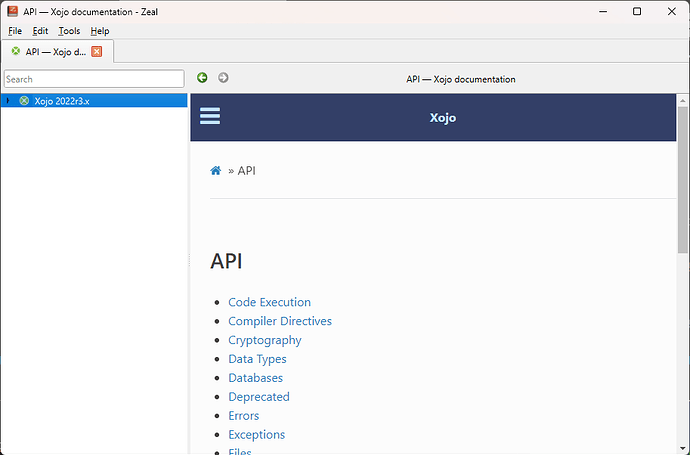Click the scrollbar up arrow

(683, 101)
